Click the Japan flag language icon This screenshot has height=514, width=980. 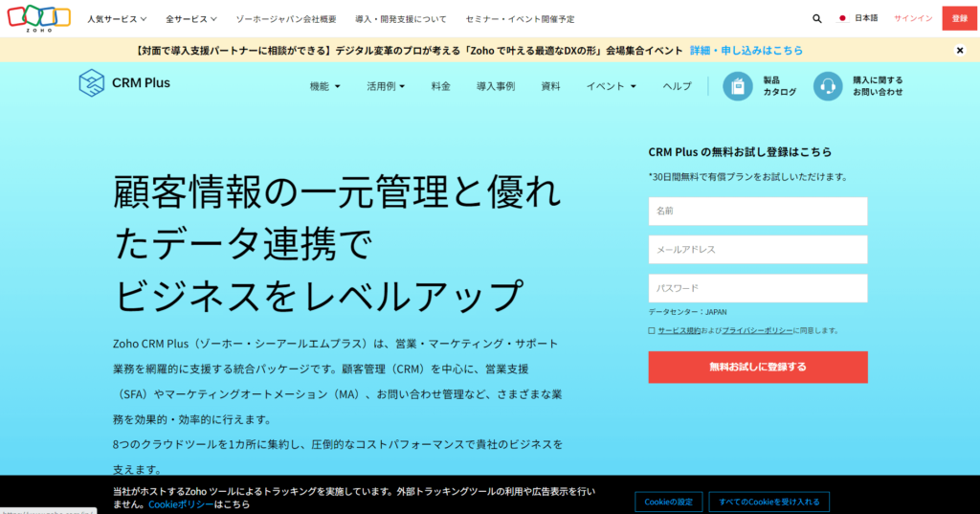point(842,18)
